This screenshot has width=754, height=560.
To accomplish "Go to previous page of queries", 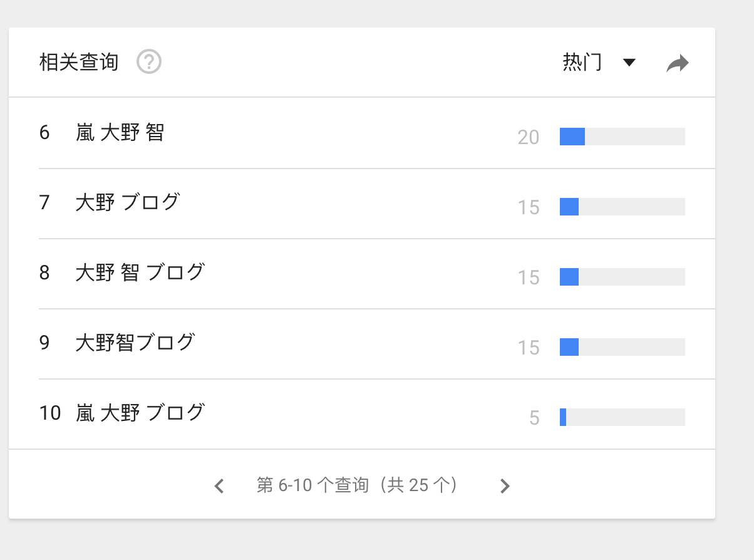I will 219,485.
